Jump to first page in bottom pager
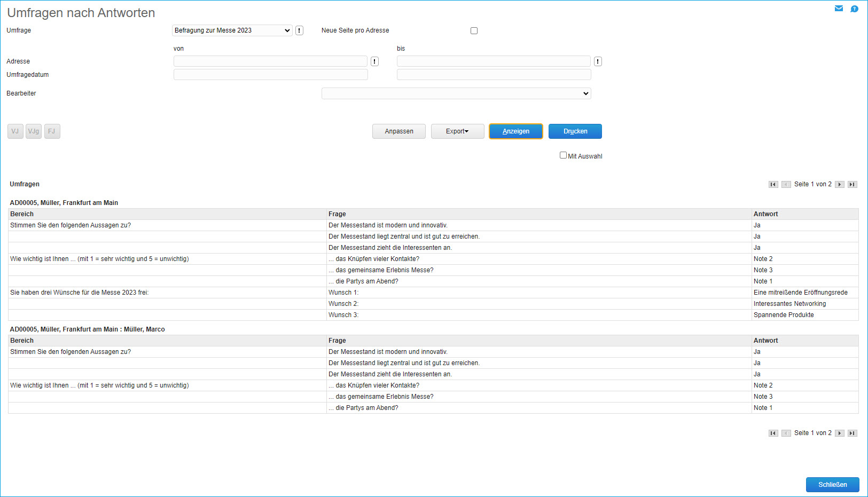The height and width of the screenshot is (497, 868). 773,433
